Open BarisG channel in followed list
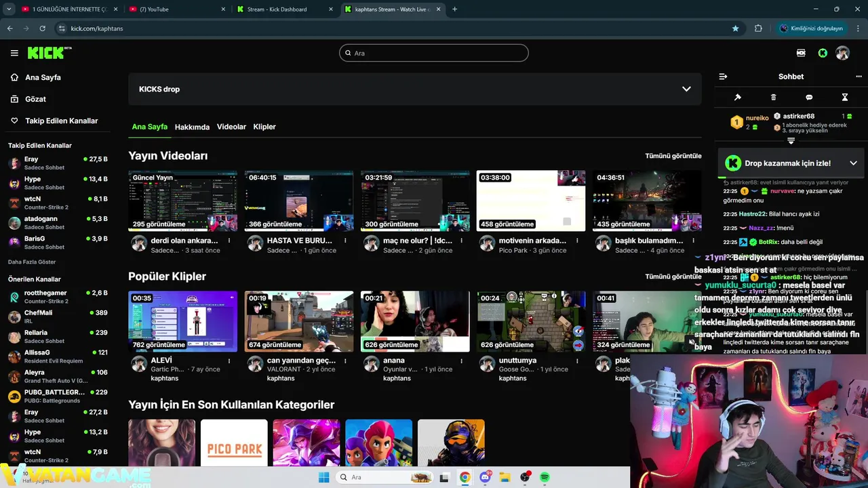 click(58, 243)
